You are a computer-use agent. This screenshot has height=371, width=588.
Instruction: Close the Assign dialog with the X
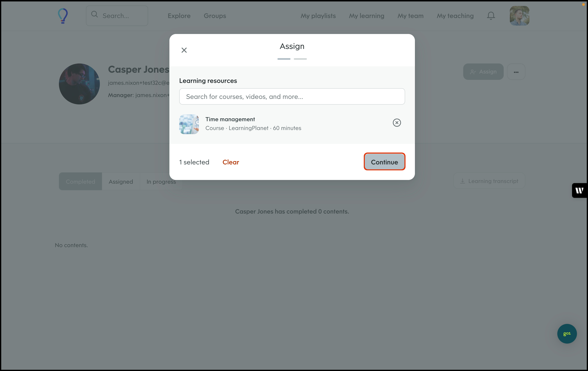184,50
